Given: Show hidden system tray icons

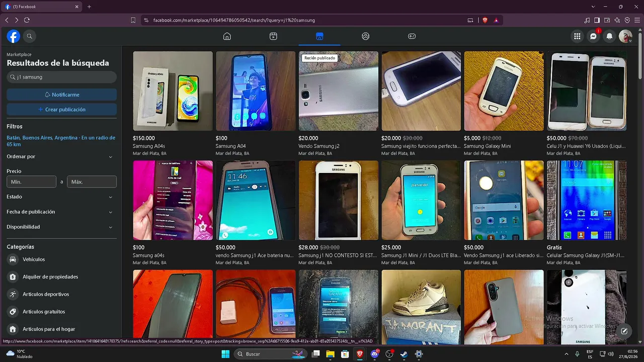Looking at the screenshot, I should pyautogui.click(x=567, y=354).
